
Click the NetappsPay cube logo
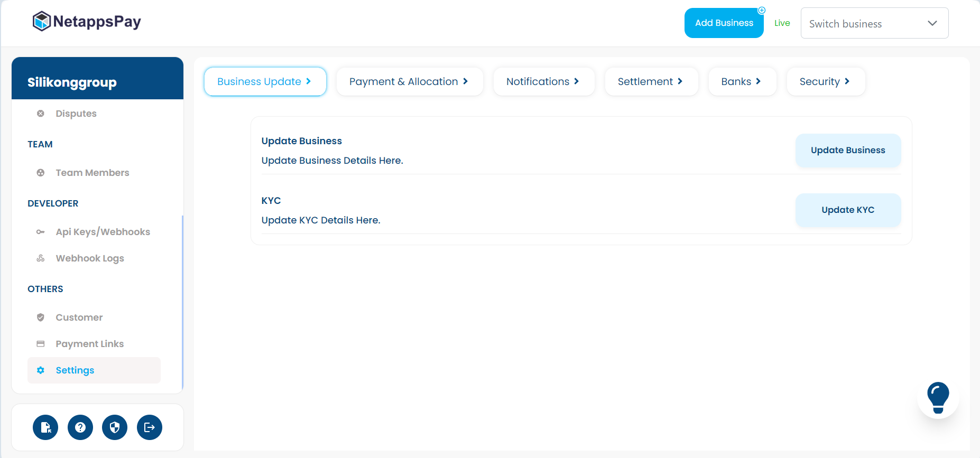click(42, 22)
